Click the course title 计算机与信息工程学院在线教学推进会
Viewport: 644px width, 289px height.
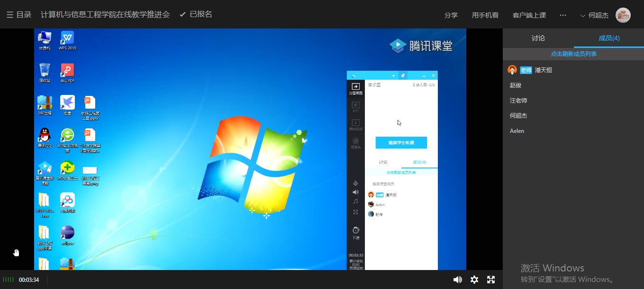pyautogui.click(x=105, y=15)
